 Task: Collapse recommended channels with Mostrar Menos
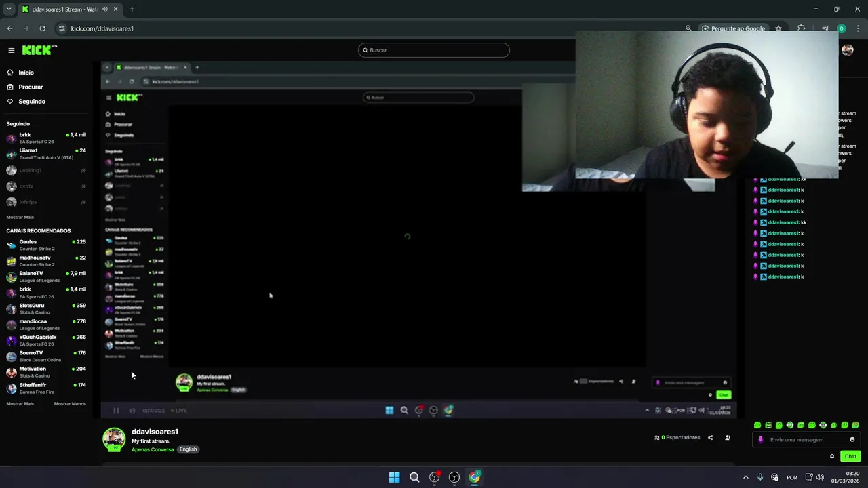(70, 404)
